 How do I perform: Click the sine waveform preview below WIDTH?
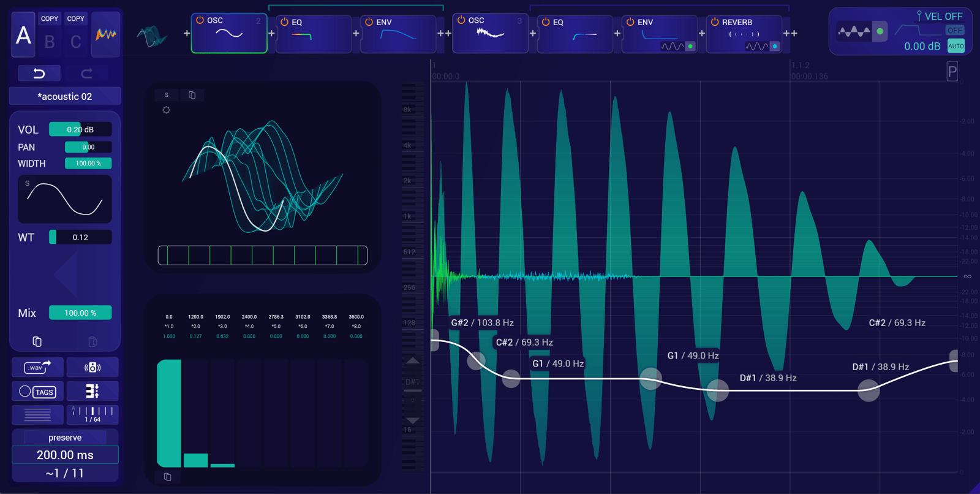[65, 199]
